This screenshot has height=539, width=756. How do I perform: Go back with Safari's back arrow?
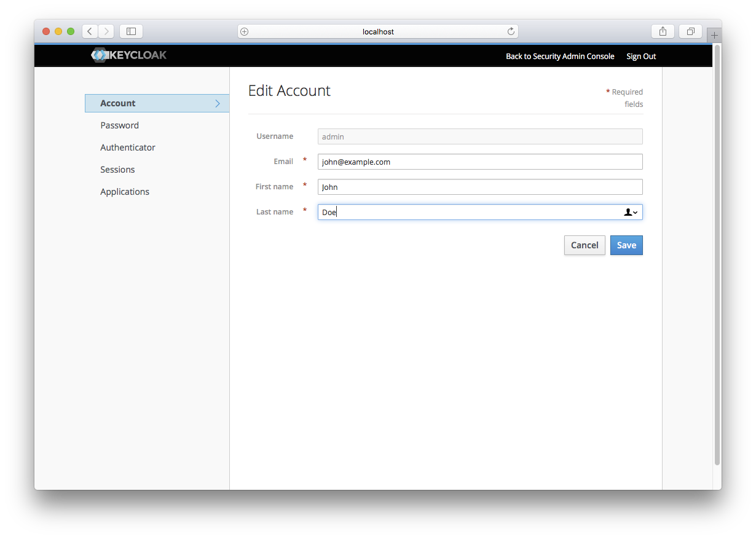pyautogui.click(x=90, y=31)
